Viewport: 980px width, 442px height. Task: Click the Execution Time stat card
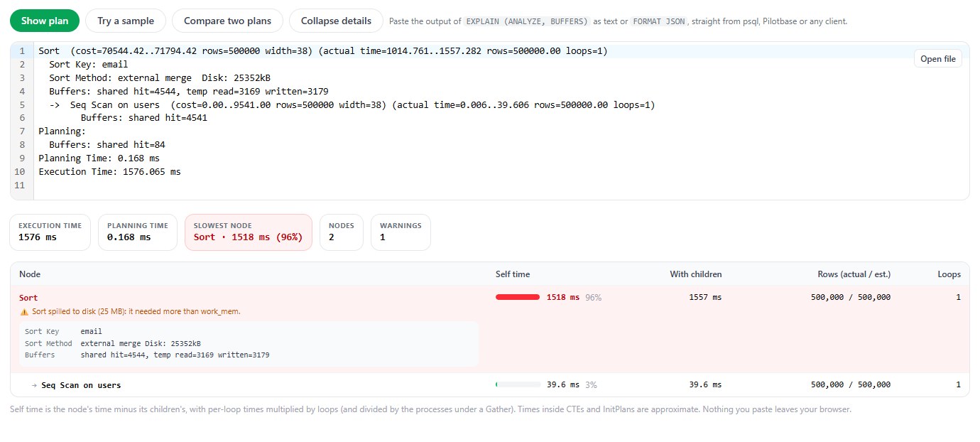point(50,232)
